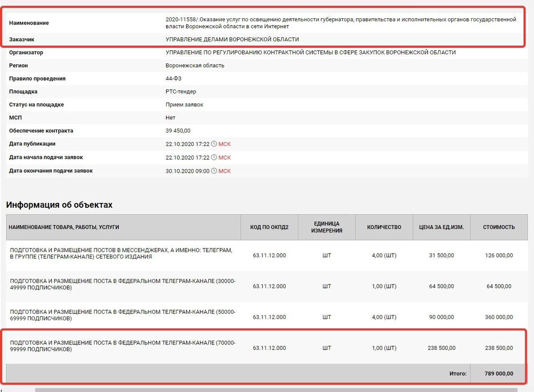Open the МСК link in Дата начала подачи заявок row
Screen dimensions: 534x392
click(x=225, y=158)
